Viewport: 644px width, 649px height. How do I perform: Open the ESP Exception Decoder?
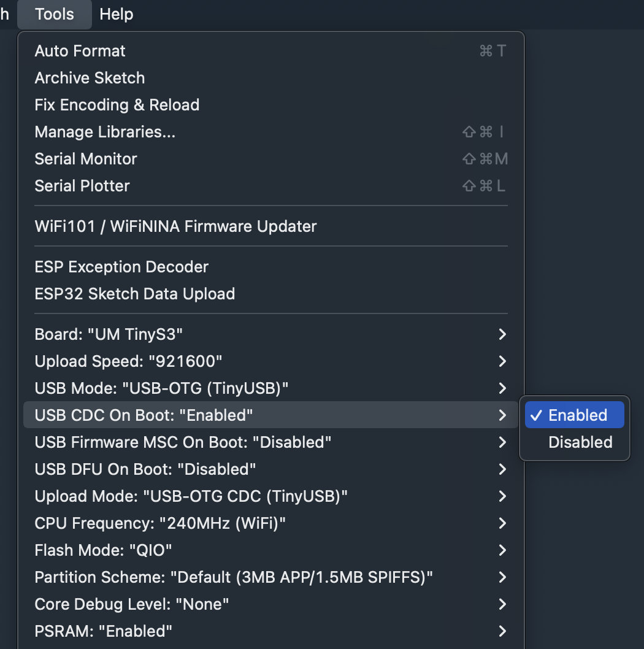pos(121,267)
